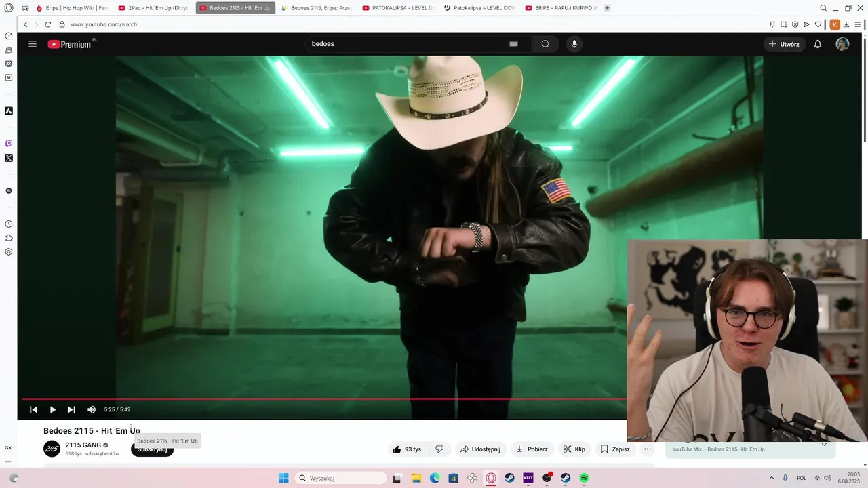Open File Explorer from taskbar
Screen dimensions: 868x488
(x=416, y=478)
